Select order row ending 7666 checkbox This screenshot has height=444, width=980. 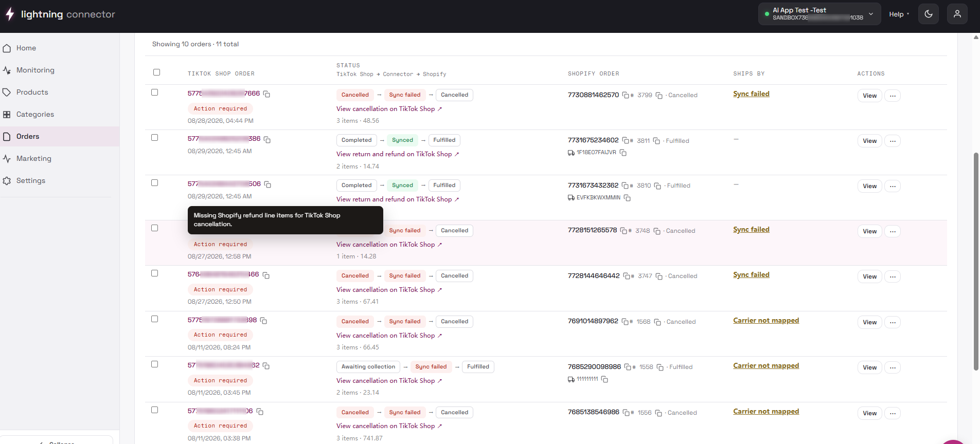pos(154,92)
